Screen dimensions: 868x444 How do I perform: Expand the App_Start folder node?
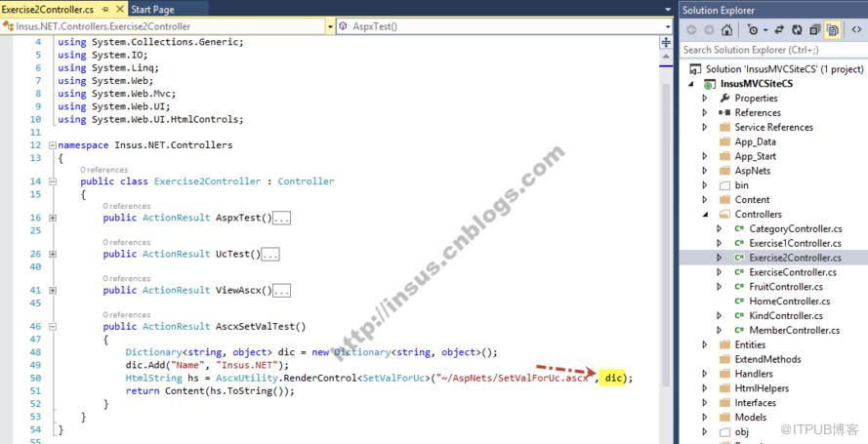[x=705, y=156]
